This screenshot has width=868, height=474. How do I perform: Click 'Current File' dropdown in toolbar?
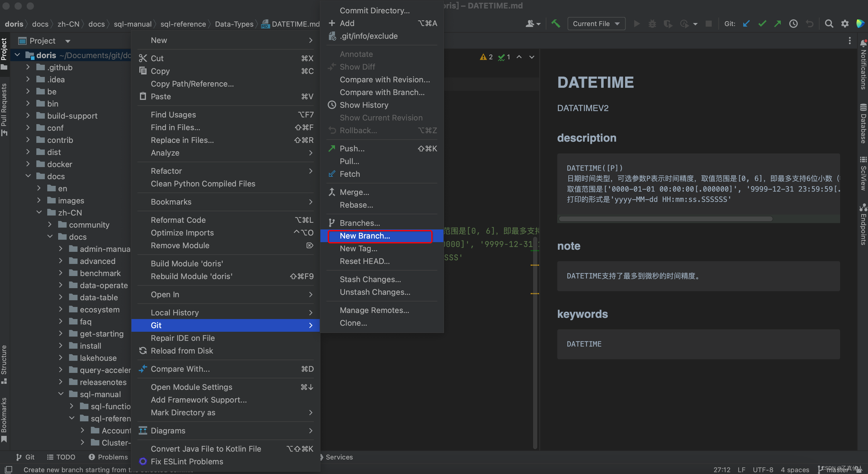click(x=595, y=24)
